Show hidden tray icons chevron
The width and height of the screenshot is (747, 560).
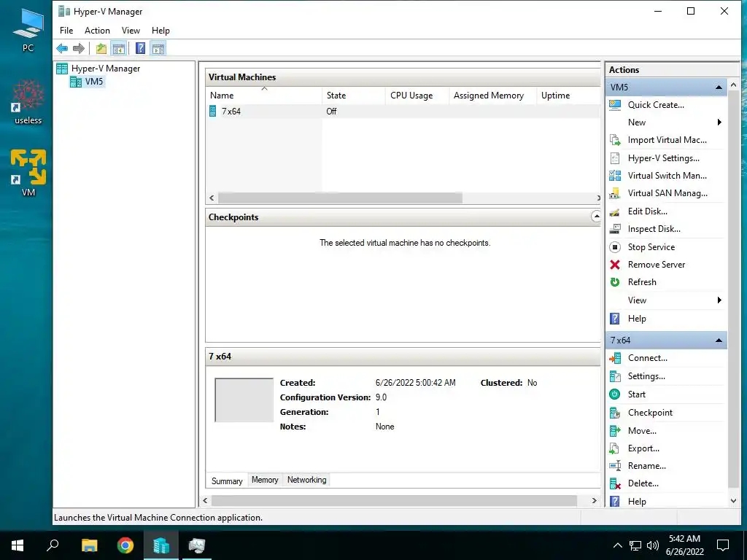617,545
